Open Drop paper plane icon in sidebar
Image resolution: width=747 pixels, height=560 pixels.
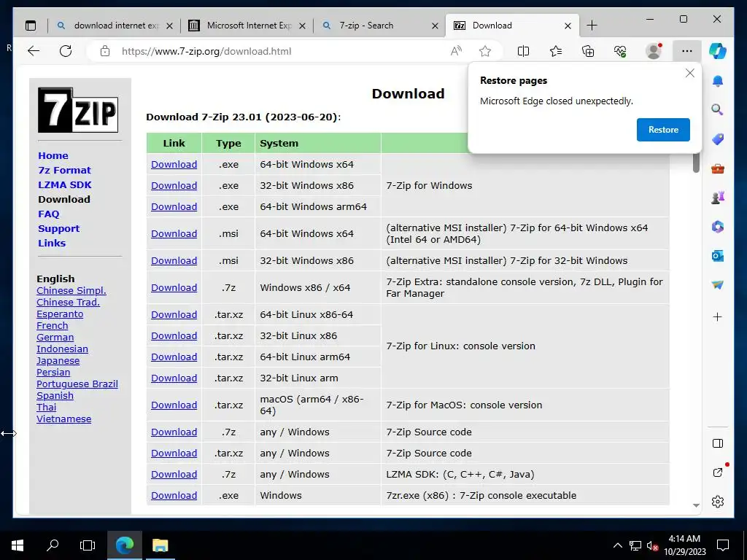click(718, 285)
